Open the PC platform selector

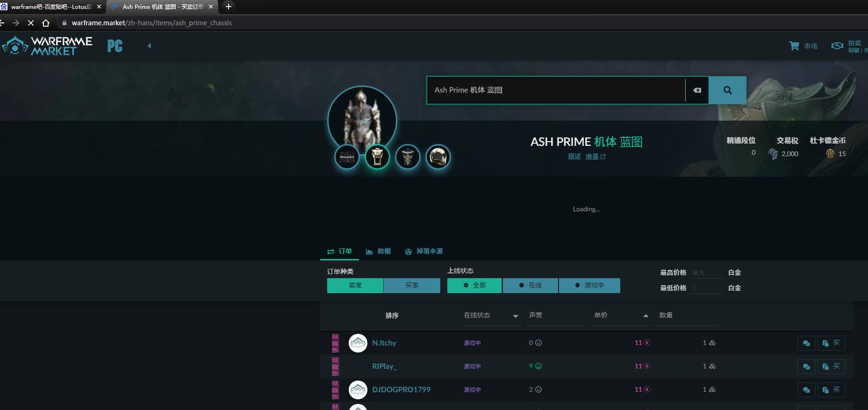click(x=115, y=46)
